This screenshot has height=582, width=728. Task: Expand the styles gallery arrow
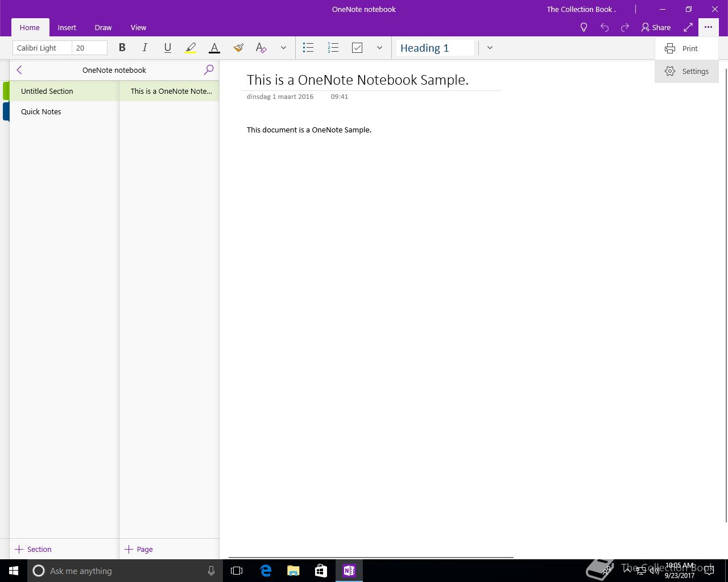[x=490, y=48]
